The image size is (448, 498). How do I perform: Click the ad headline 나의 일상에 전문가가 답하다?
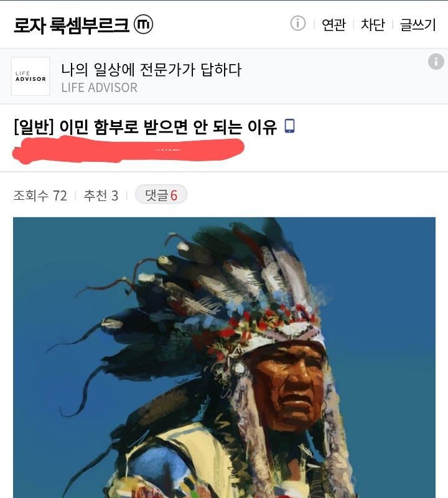click(x=151, y=70)
